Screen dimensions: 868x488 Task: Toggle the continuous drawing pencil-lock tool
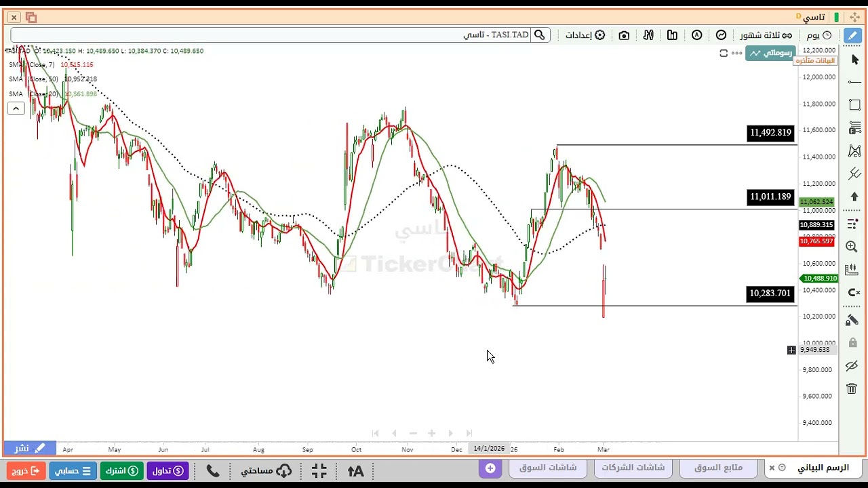[x=852, y=319]
